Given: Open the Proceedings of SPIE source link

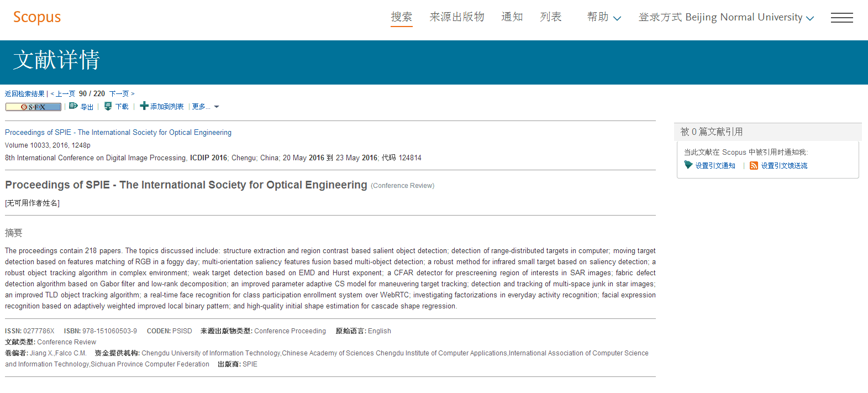Looking at the screenshot, I should tap(118, 133).
